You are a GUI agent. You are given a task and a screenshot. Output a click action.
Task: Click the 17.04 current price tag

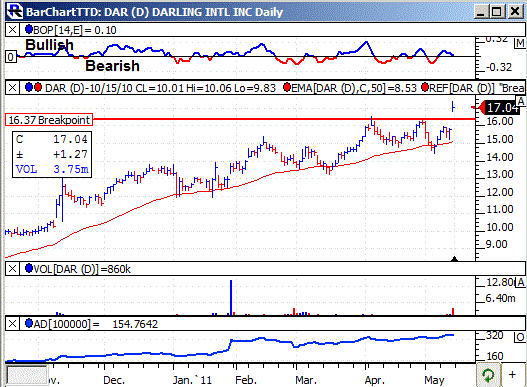[x=500, y=108]
